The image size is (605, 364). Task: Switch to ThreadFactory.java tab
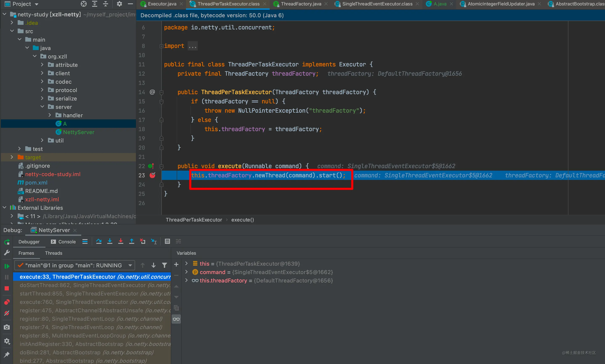(x=301, y=4)
